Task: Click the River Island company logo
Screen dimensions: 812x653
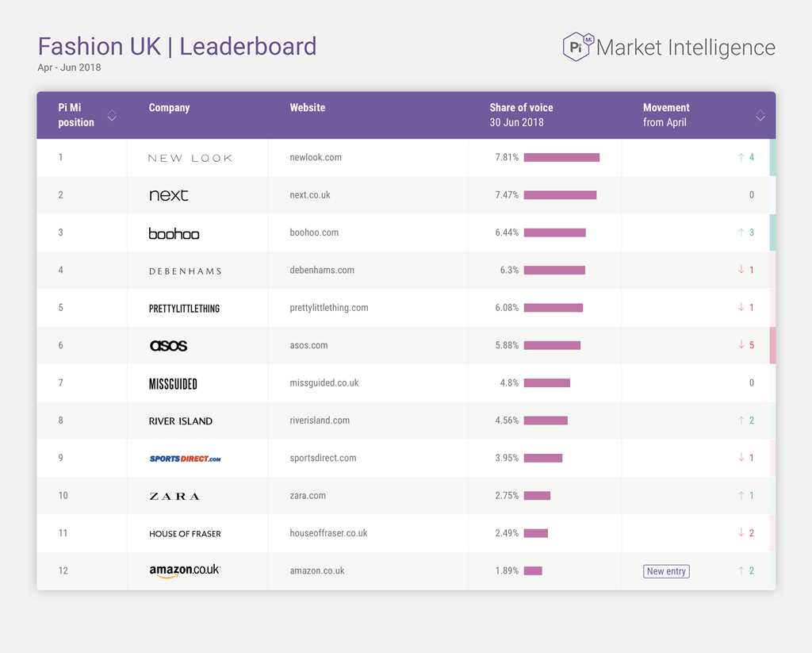Action: tap(181, 421)
